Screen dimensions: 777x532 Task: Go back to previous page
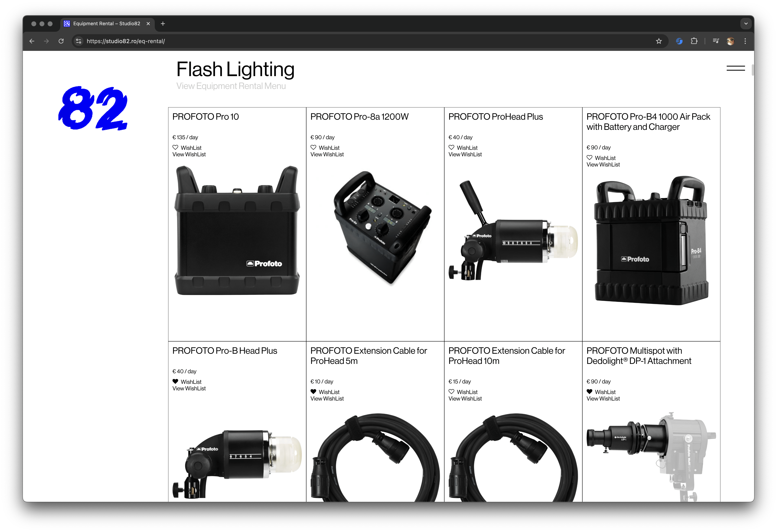point(32,41)
